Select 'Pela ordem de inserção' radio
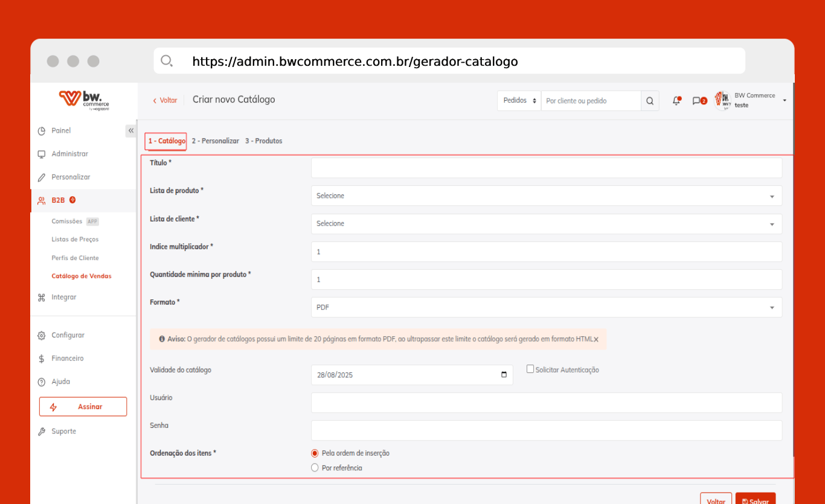 (x=315, y=453)
